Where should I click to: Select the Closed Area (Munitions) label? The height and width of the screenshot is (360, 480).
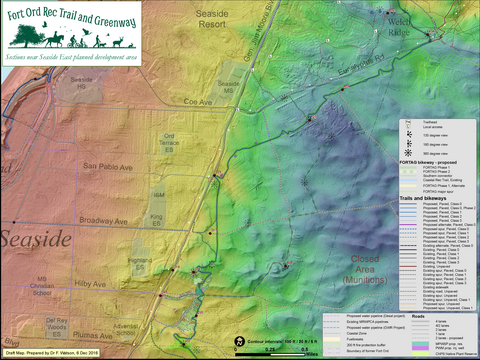click(x=365, y=269)
